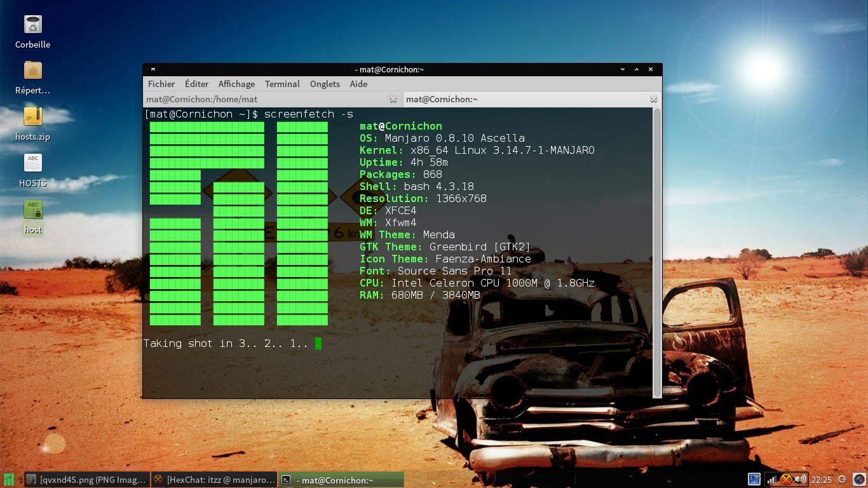Open the Manjaro applications menu in taskbar
This screenshot has height=488, width=868.
point(9,480)
